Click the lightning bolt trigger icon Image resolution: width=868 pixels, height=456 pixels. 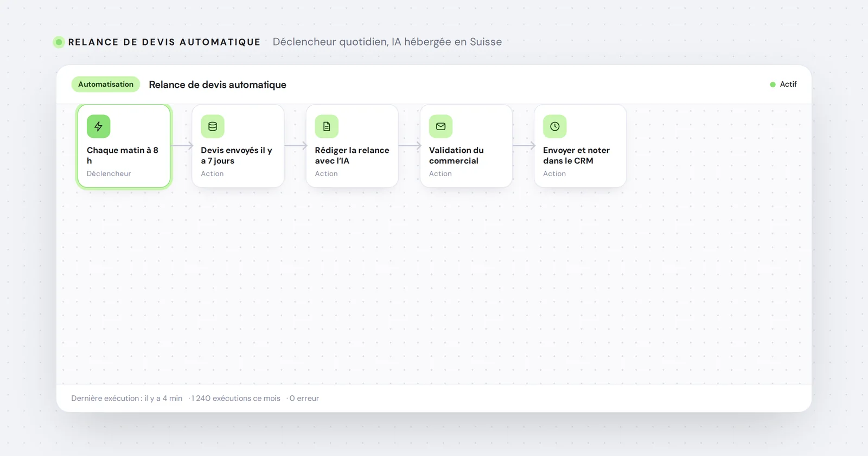pos(98,126)
